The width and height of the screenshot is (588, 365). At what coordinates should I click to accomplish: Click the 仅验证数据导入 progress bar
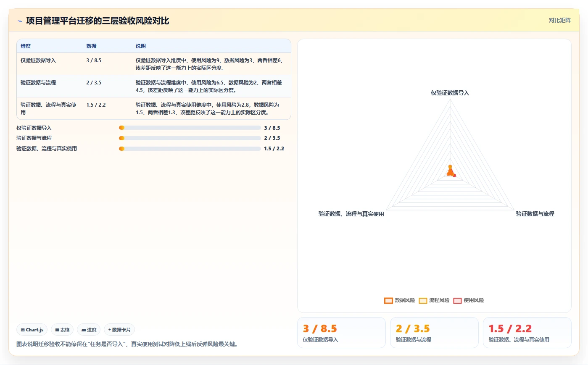coord(190,128)
